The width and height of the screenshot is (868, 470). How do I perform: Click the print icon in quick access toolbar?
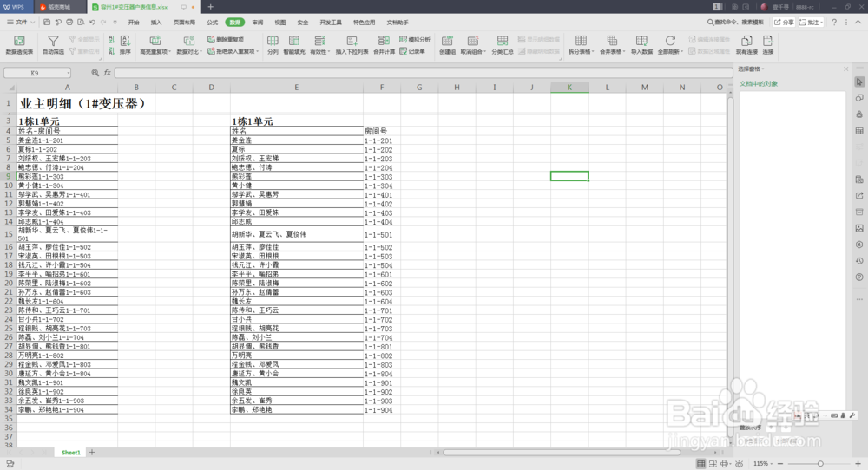69,23
